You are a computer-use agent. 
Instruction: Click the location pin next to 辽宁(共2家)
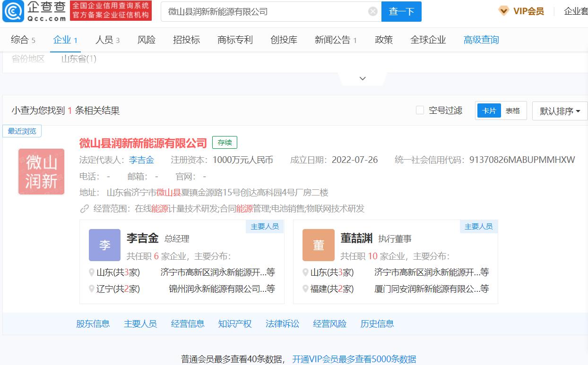[92, 289]
